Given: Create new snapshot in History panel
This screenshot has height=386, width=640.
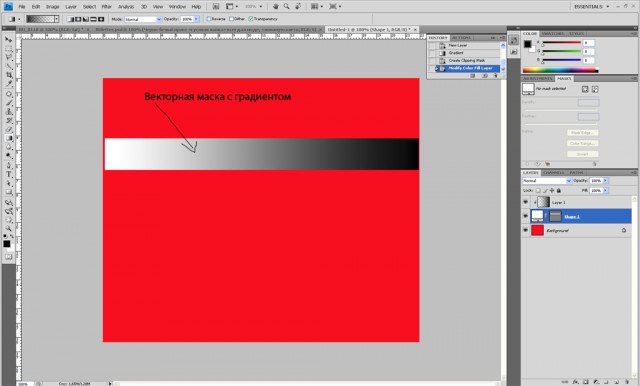Looking at the screenshot, I should tap(484, 76).
